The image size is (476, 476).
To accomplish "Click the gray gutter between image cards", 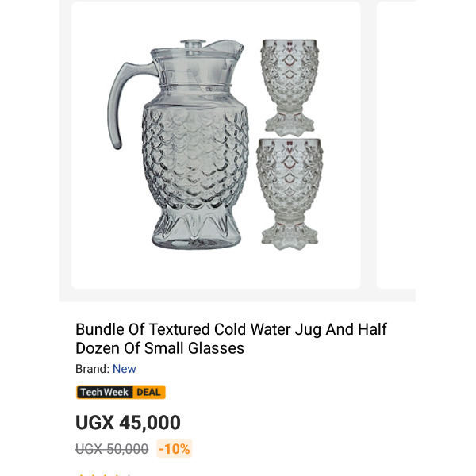I will point(369,145).
